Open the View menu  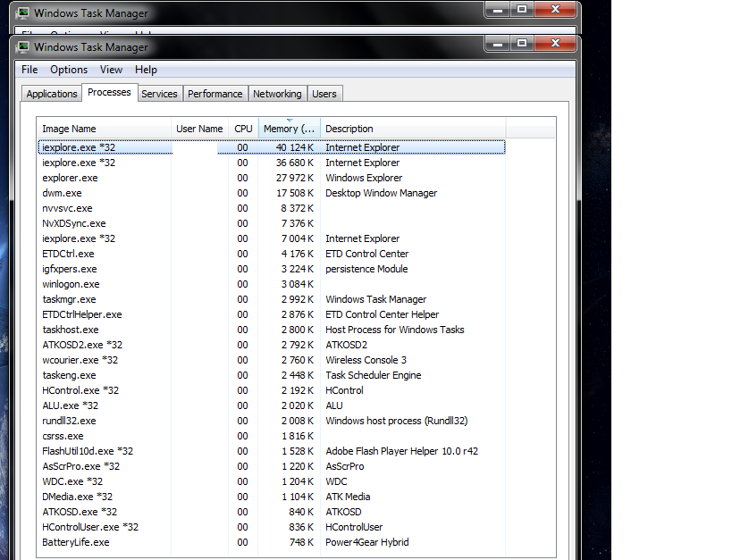click(x=111, y=70)
